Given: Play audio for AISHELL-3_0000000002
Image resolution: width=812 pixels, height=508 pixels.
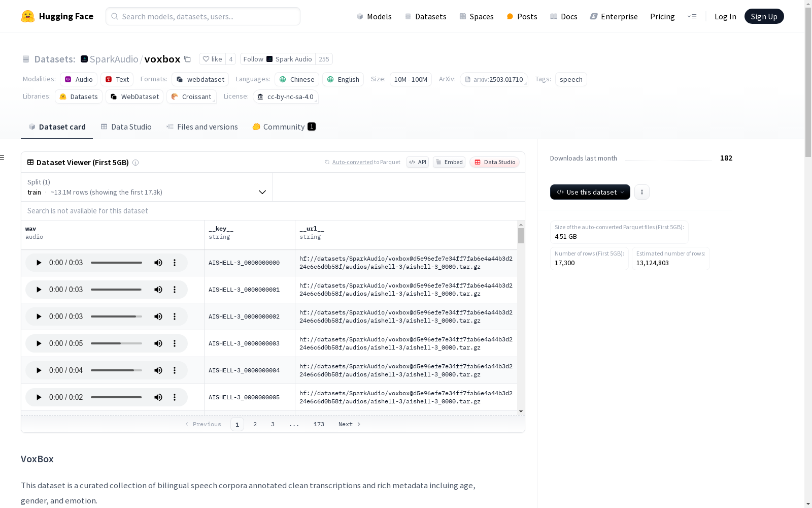Looking at the screenshot, I should pos(39,316).
